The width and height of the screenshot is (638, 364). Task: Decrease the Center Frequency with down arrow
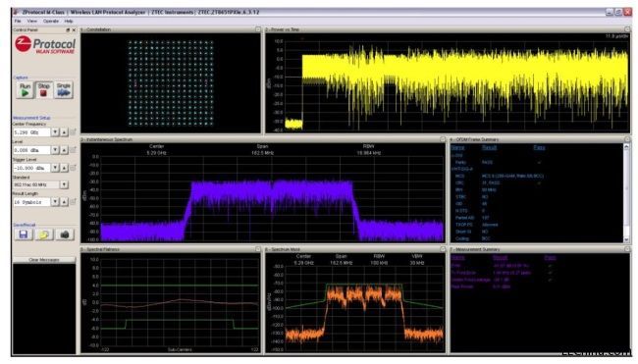(55, 132)
